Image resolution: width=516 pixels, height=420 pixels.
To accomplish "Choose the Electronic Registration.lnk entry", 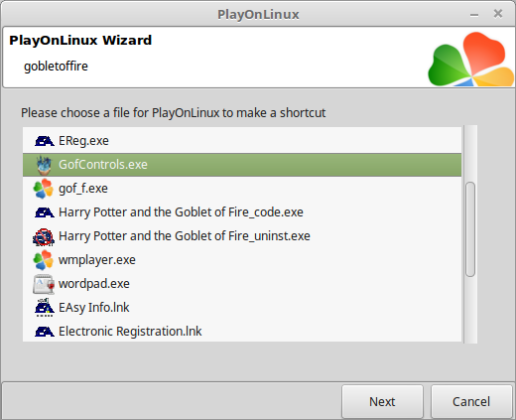I will [x=242, y=332].
